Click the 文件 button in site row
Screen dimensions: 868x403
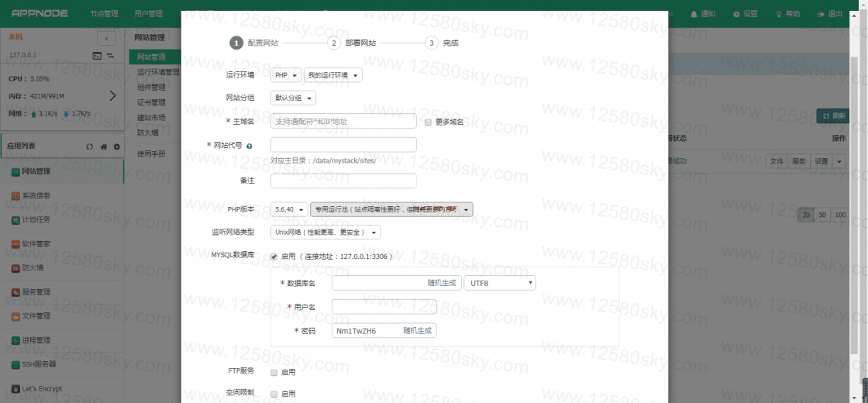coord(777,161)
